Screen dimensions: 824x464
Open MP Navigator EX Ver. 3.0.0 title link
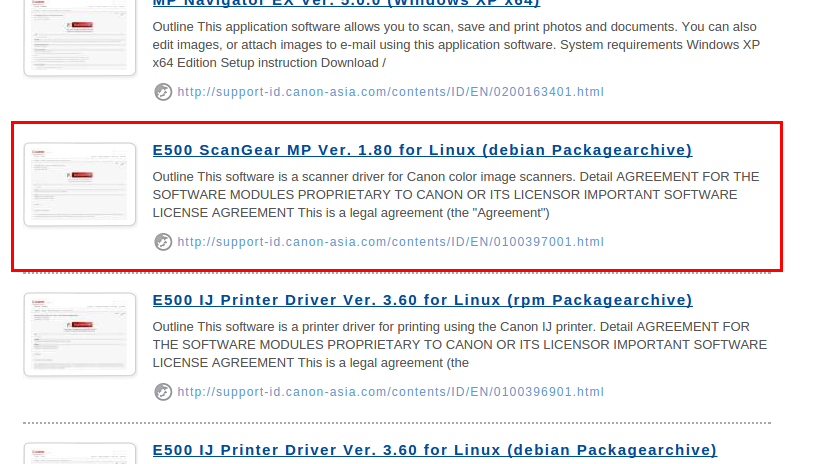[x=346, y=3]
